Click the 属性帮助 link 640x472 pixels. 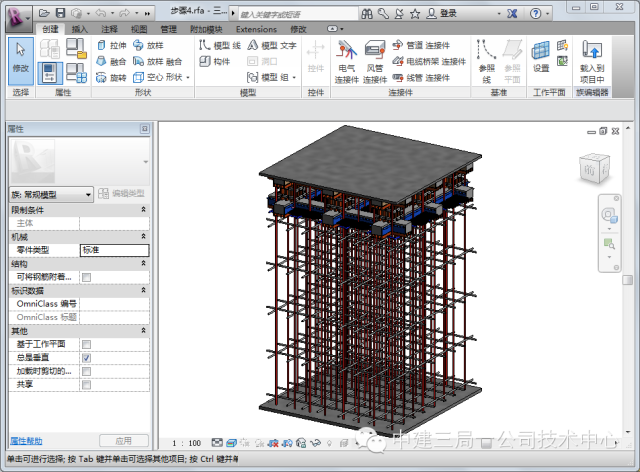[26, 440]
